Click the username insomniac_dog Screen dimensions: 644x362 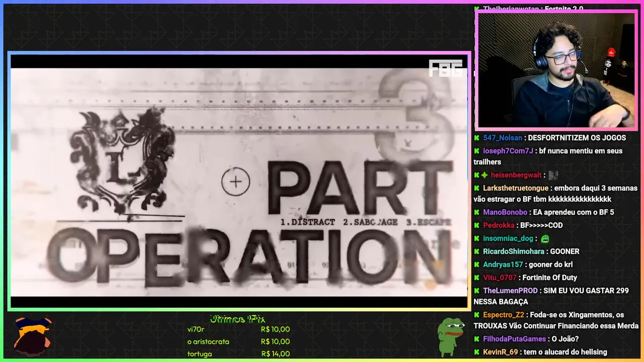[x=508, y=238]
